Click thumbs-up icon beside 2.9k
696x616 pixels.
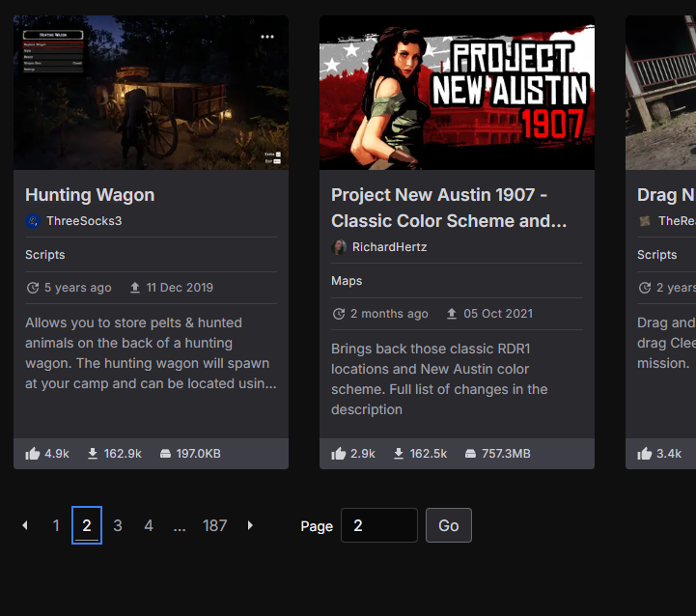tap(338, 454)
